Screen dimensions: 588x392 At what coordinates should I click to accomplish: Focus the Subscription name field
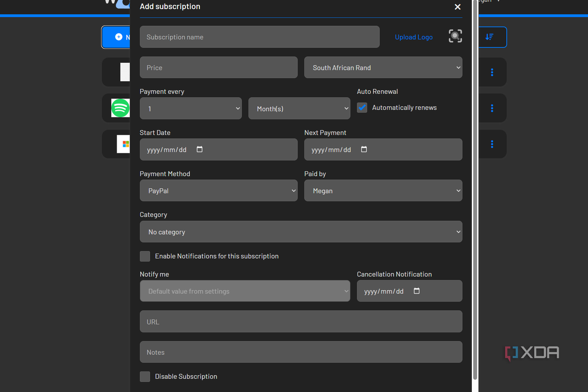(x=259, y=37)
